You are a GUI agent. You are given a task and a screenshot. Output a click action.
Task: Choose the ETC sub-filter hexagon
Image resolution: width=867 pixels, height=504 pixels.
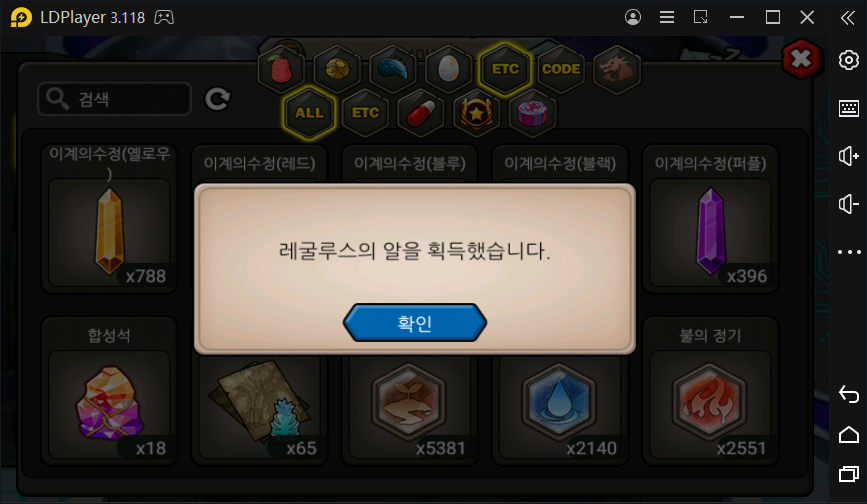365,113
